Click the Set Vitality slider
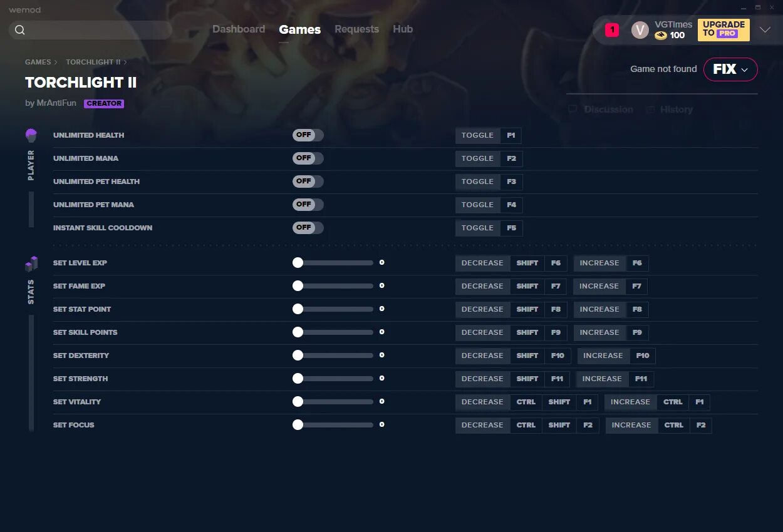The image size is (783, 532). coord(333,402)
